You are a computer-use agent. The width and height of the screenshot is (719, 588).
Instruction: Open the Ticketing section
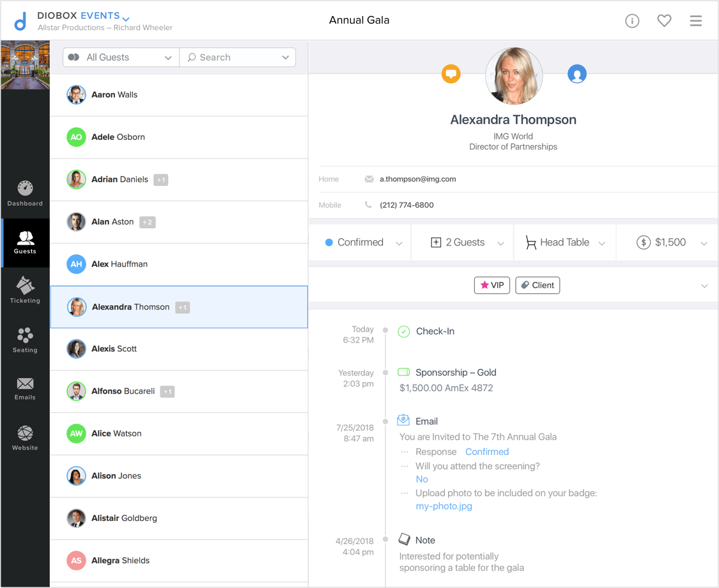25,290
